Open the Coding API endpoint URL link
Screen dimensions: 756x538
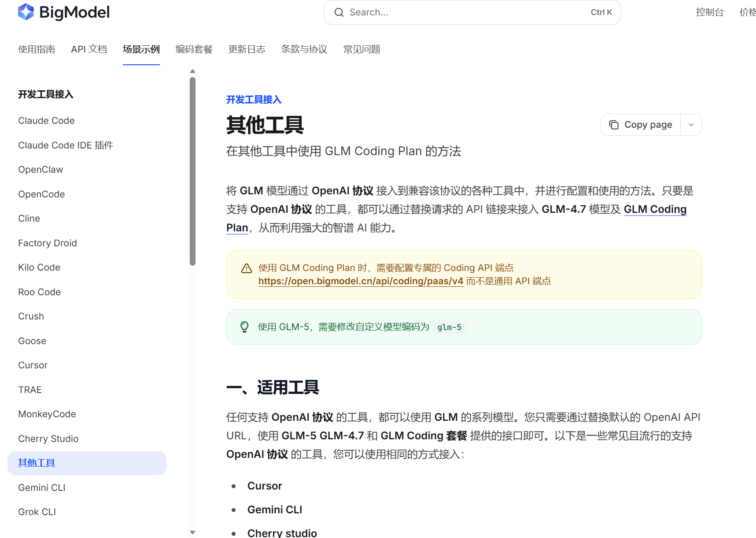361,281
